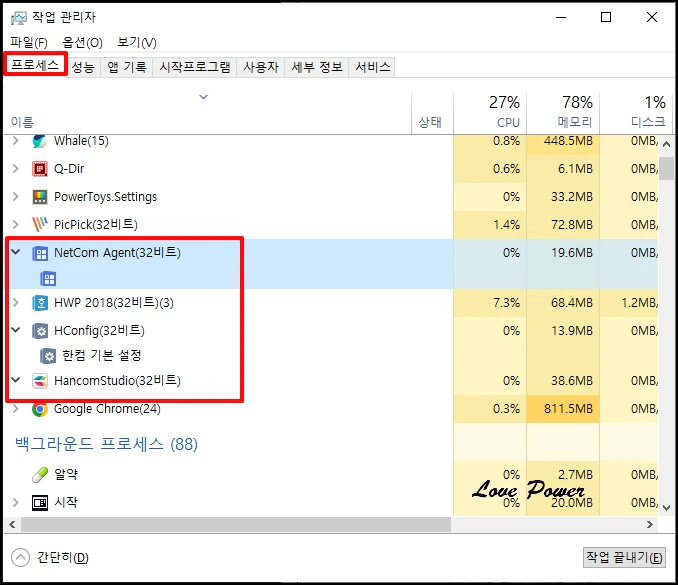This screenshot has width=678, height=585.
Task: Click the HWP 2018 process icon
Action: pos(40,303)
